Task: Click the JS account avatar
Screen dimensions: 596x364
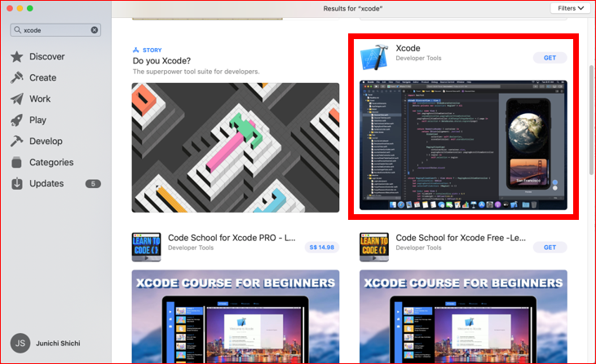Action: (20, 343)
